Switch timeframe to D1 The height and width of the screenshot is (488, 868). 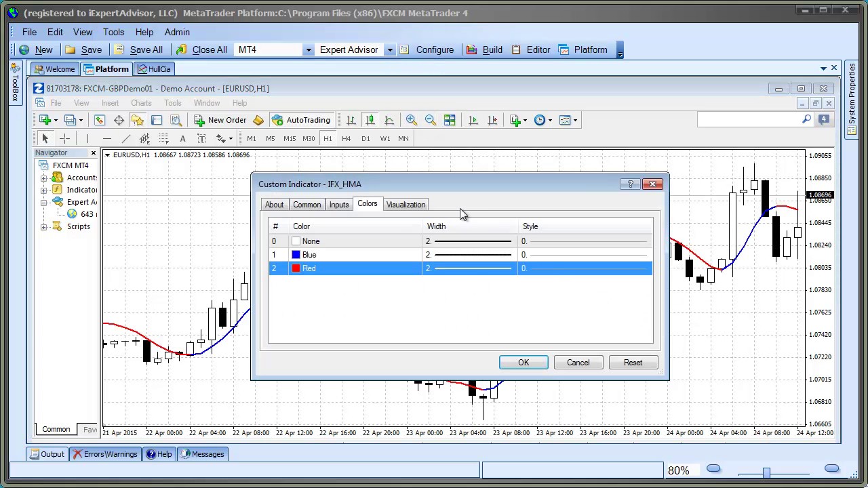coord(366,138)
